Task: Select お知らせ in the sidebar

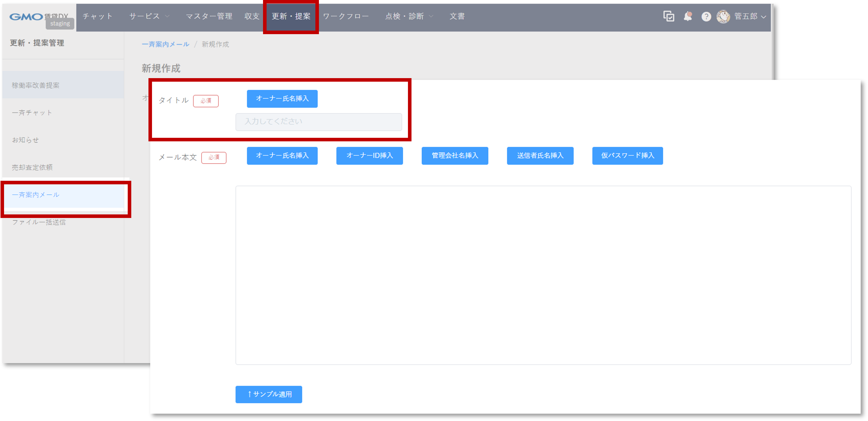Action: 26,140
